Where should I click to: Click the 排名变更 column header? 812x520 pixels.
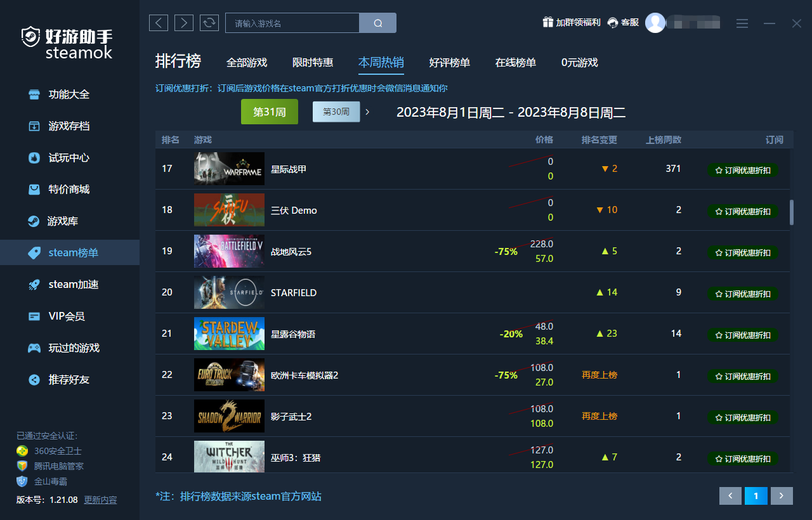[x=599, y=140]
